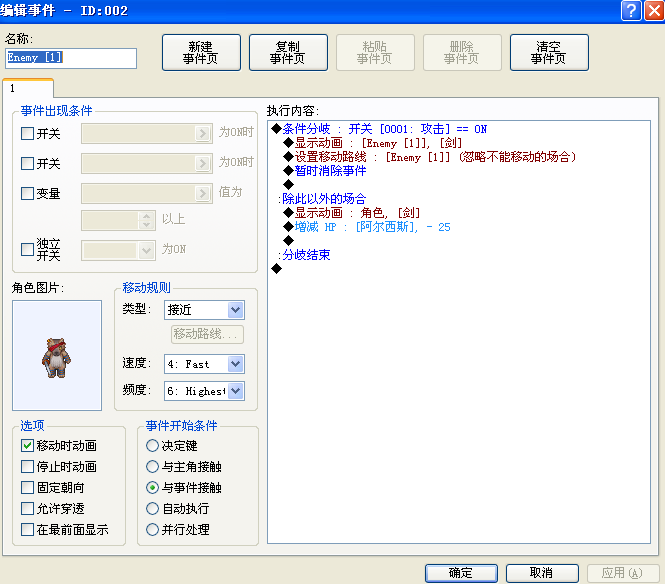Select the 除此以外的场合 line
The height and width of the screenshot is (584, 665).
click(322, 198)
